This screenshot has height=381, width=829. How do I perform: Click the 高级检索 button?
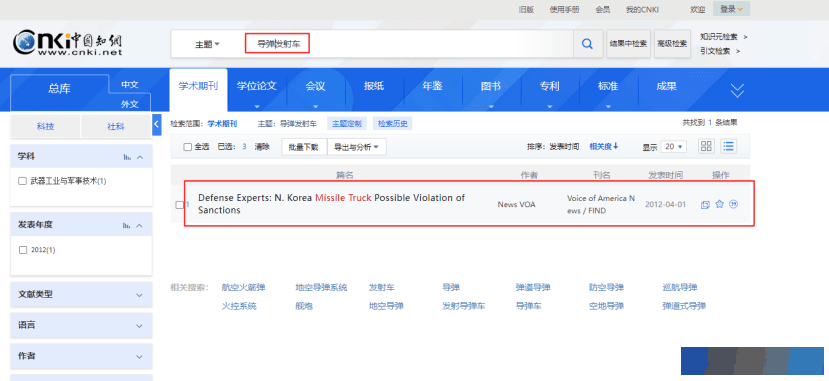(673, 44)
